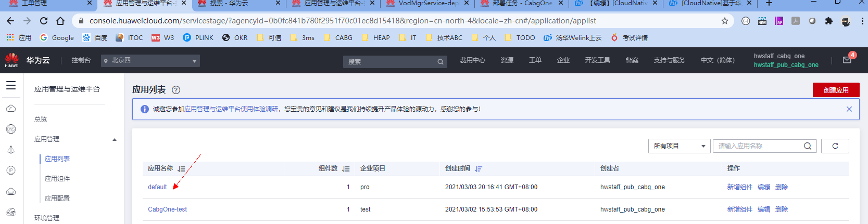The image size is (868, 224).
Task: Click the RP extension icon
Action: click(779, 21)
